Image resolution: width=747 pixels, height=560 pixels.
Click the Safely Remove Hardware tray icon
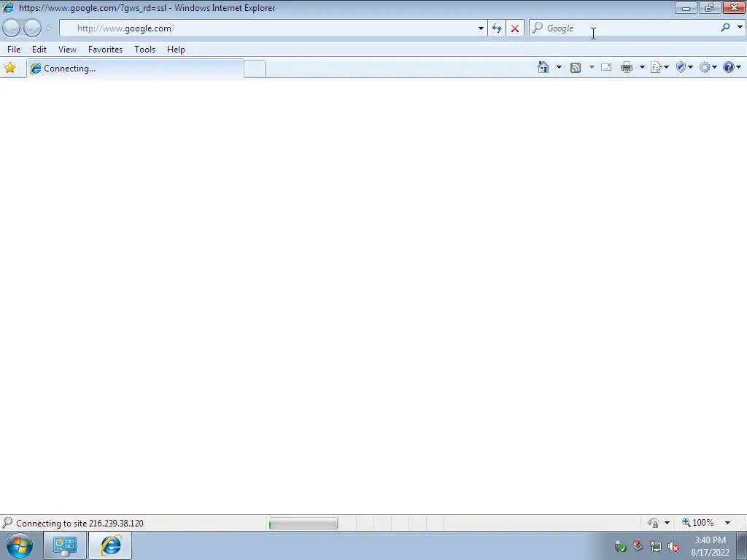coord(620,547)
